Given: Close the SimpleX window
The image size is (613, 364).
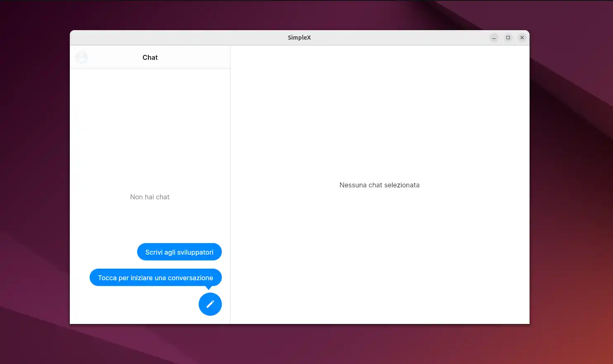Looking at the screenshot, I should tap(522, 38).
